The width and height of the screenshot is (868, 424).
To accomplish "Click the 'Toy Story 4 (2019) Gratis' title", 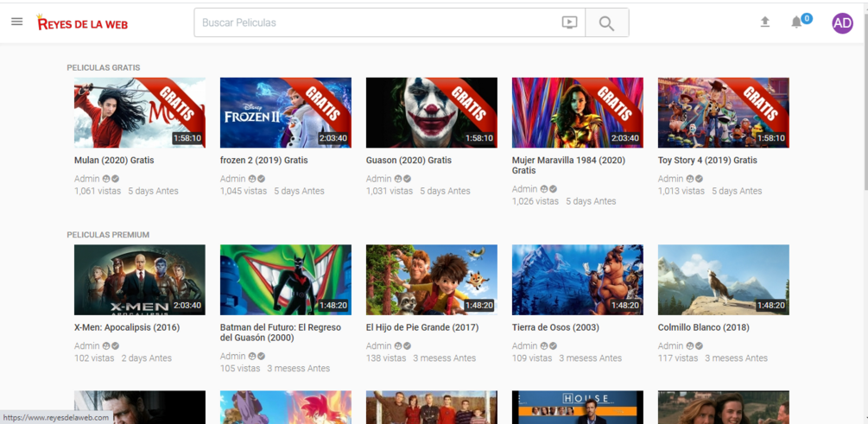I will [x=707, y=160].
